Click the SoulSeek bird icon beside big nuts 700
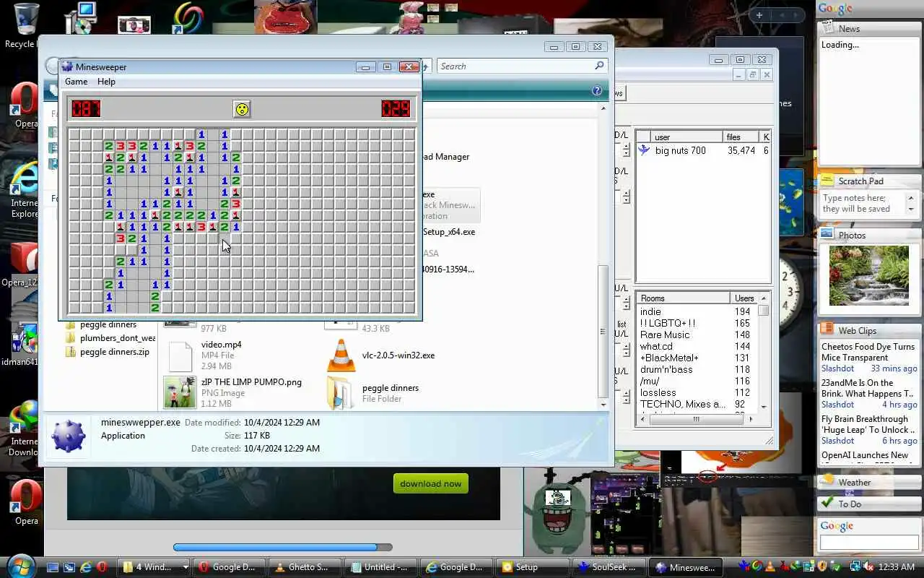Screen dimensions: 924x578 click(x=644, y=150)
